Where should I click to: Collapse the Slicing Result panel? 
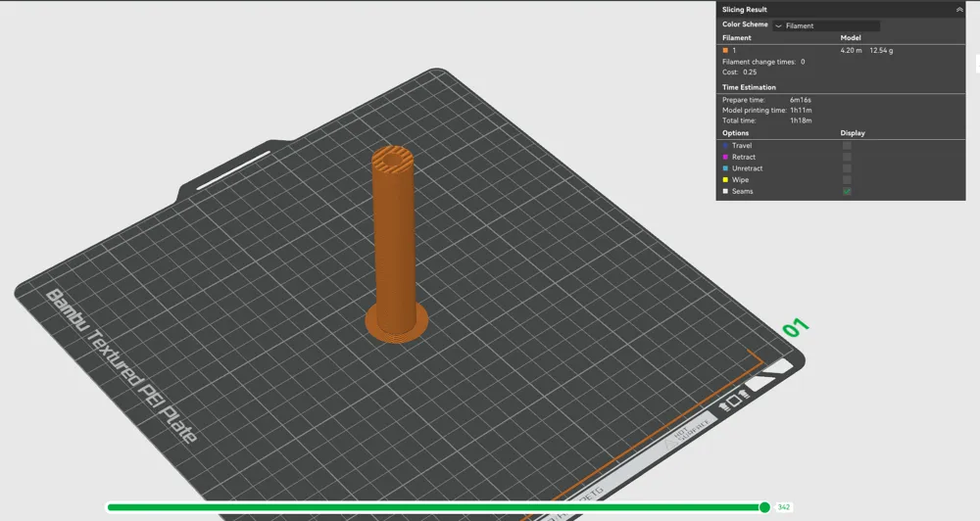tap(958, 10)
